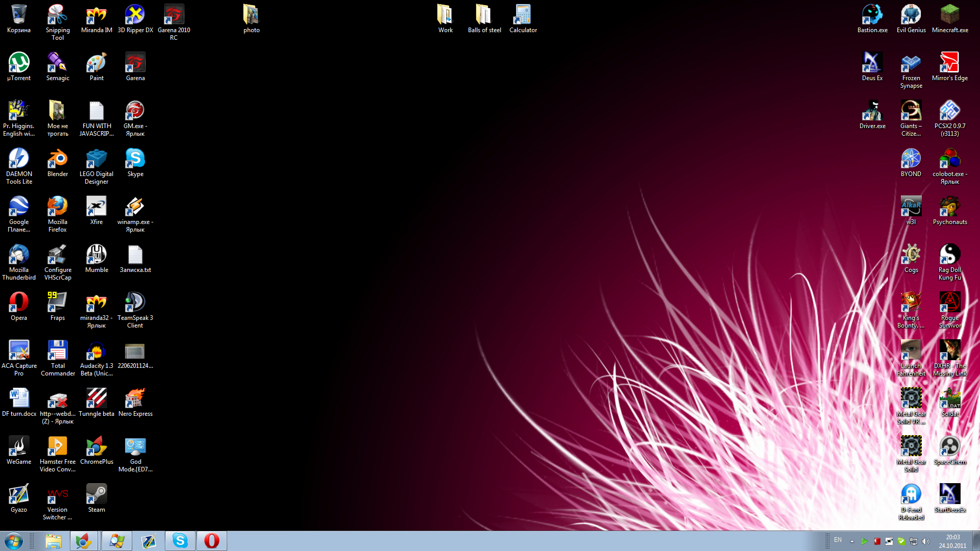Open the EN language switcher
Image resolution: width=980 pixels, height=551 pixels.
[838, 540]
